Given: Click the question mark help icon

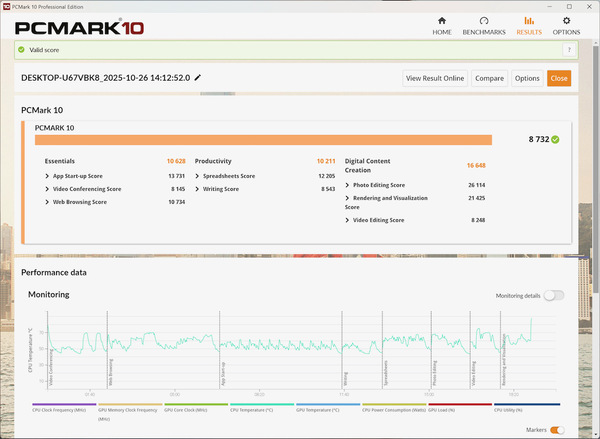Looking at the screenshot, I should [569, 50].
